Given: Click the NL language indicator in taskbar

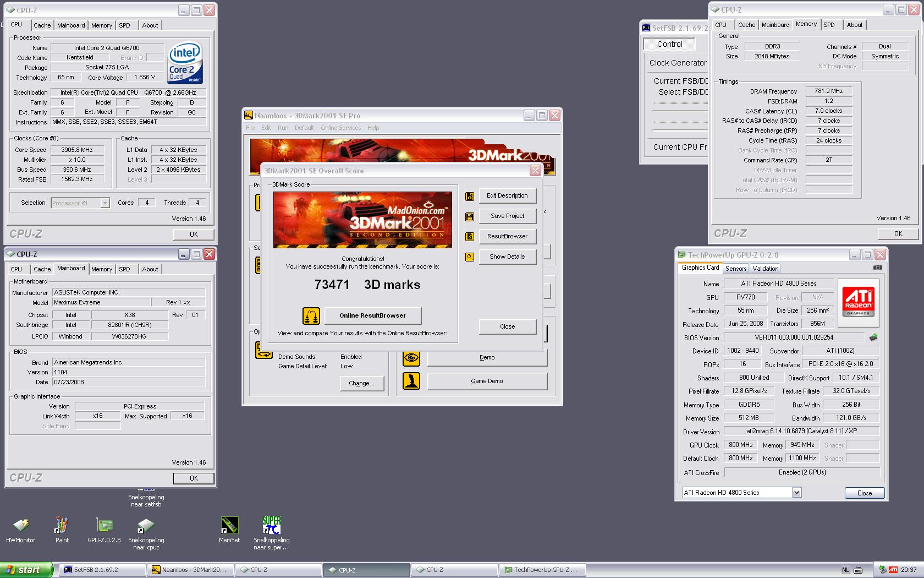Looking at the screenshot, I should 845,570.
